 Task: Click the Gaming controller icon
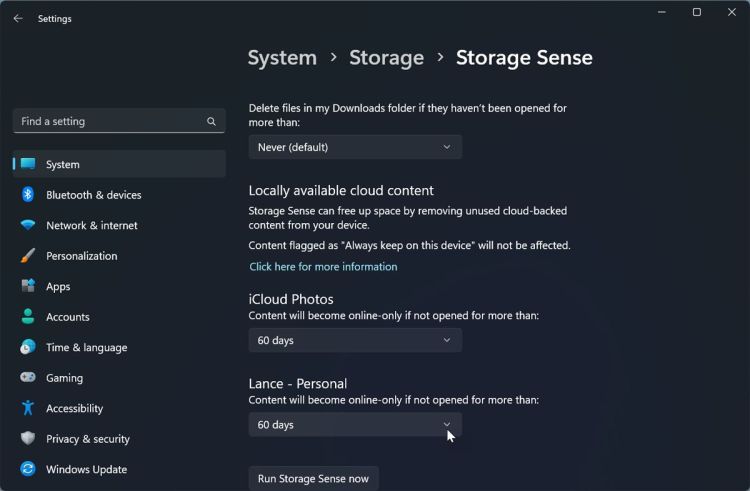click(x=28, y=378)
